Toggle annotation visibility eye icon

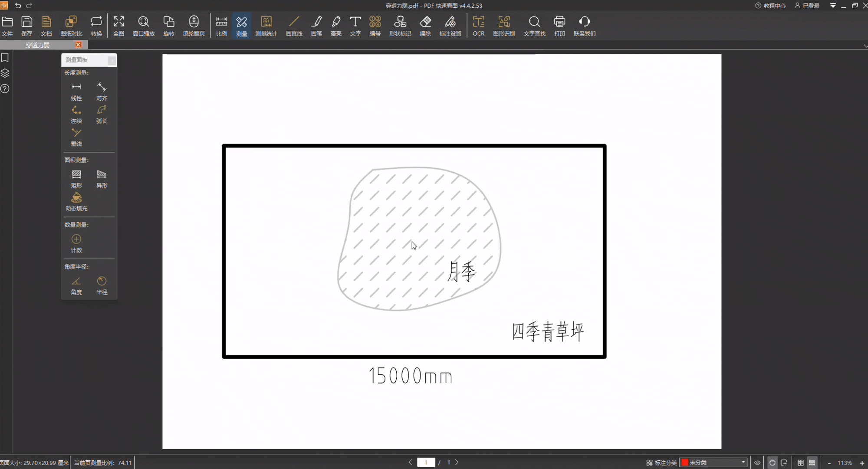[757, 463]
